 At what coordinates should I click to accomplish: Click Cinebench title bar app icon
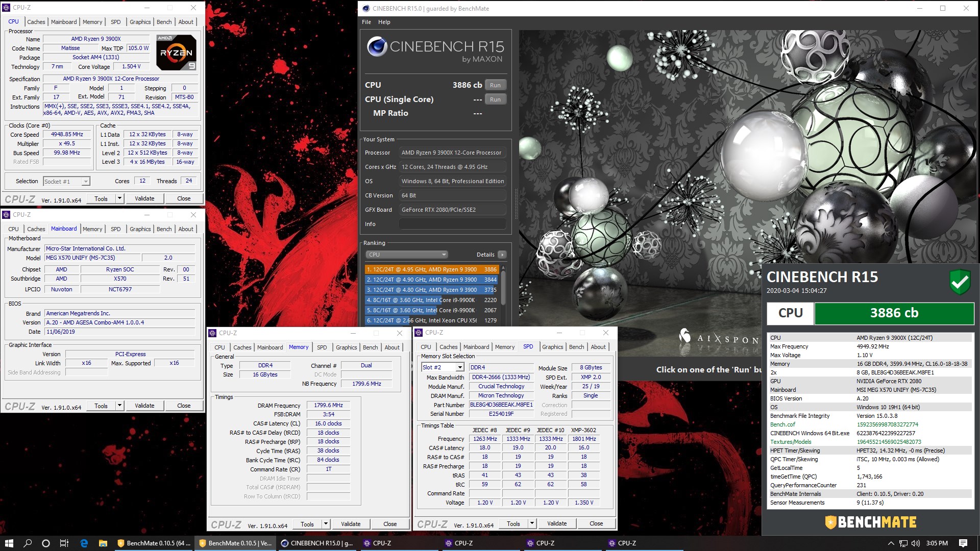coord(365,8)
